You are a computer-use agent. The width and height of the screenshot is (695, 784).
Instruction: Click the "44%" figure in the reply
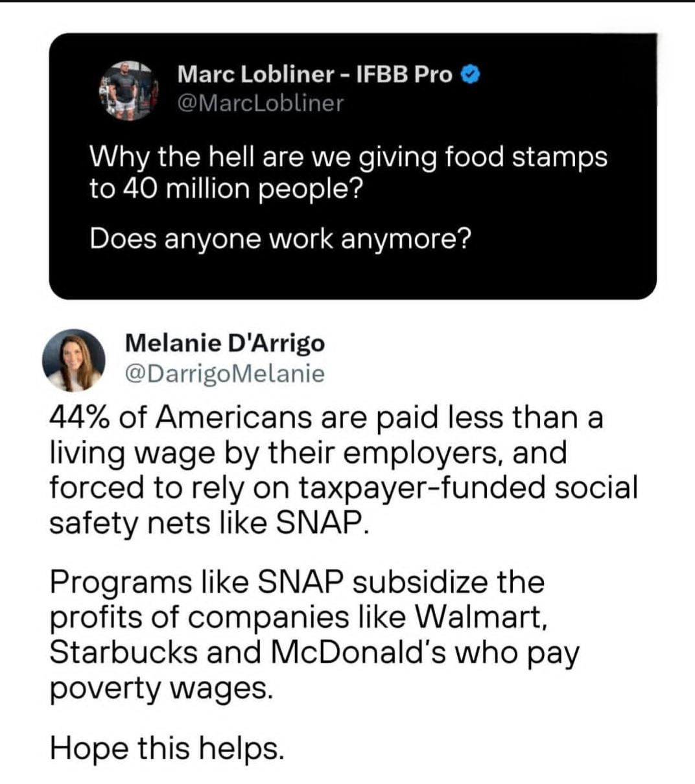tap(80, 418)
